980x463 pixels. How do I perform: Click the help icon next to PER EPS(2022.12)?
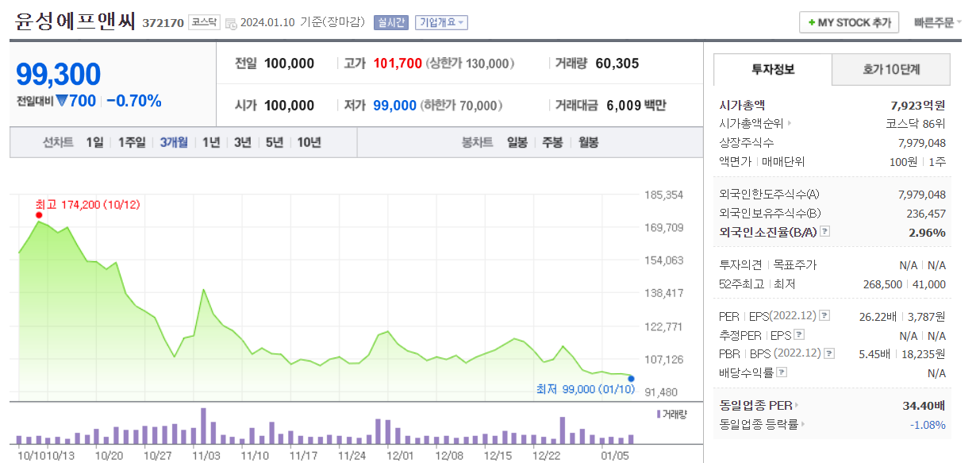tap(824, 316)
